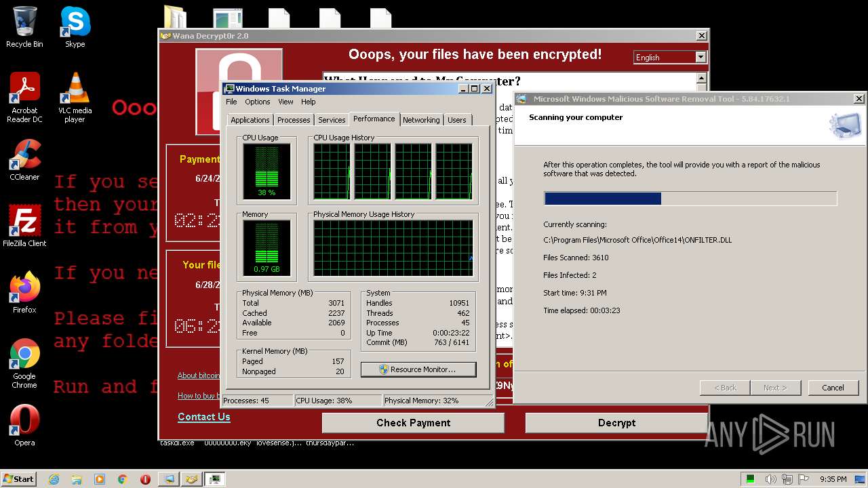
Task: Click the Memory usage gauge
Action: (267, 249)
